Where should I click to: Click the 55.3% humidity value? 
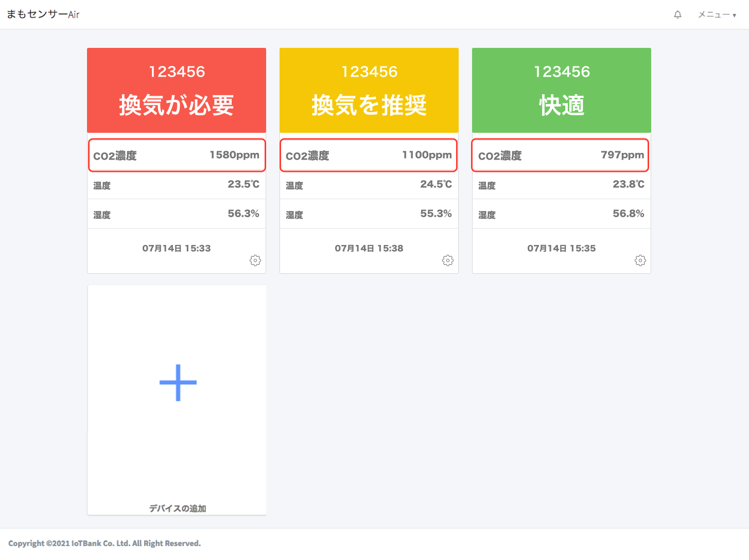[x=436, y=214]
